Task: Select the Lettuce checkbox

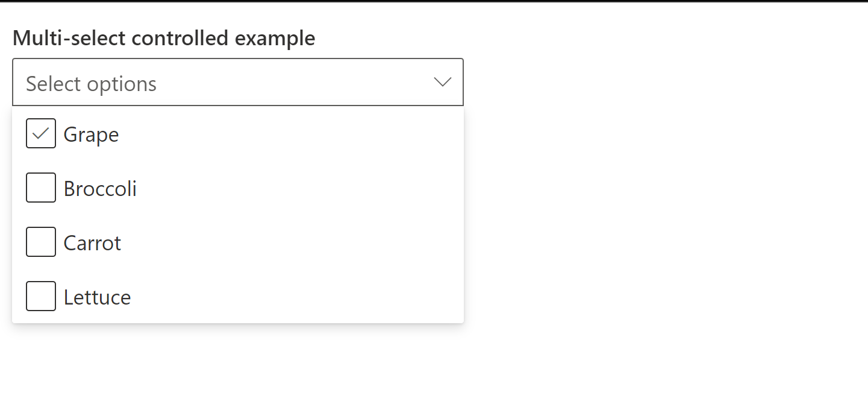Action: (40, 295)
